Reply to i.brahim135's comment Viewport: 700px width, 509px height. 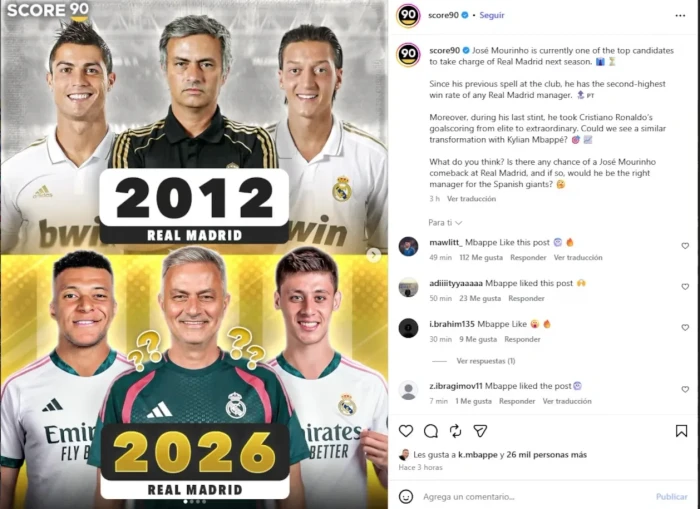(522, 339)
